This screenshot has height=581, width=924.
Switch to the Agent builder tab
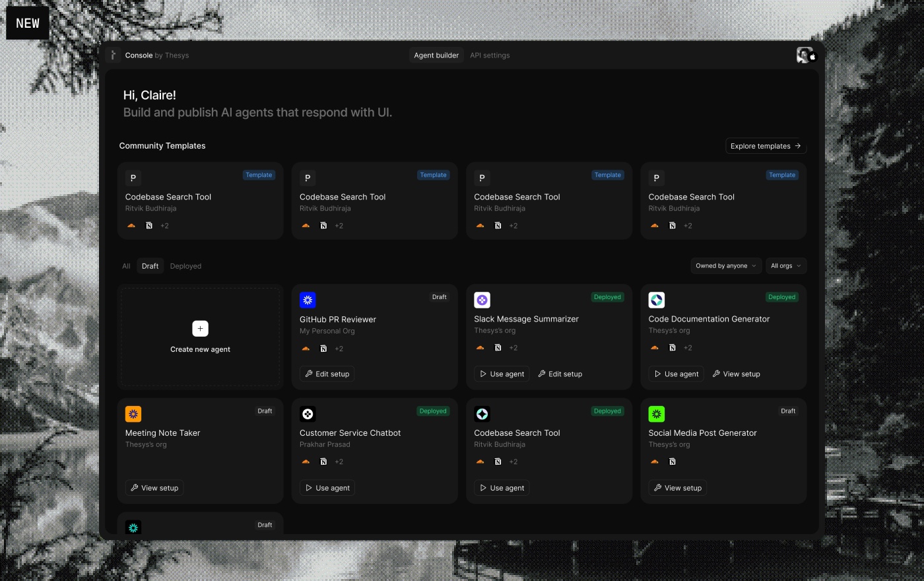click(x=436, y=55)
